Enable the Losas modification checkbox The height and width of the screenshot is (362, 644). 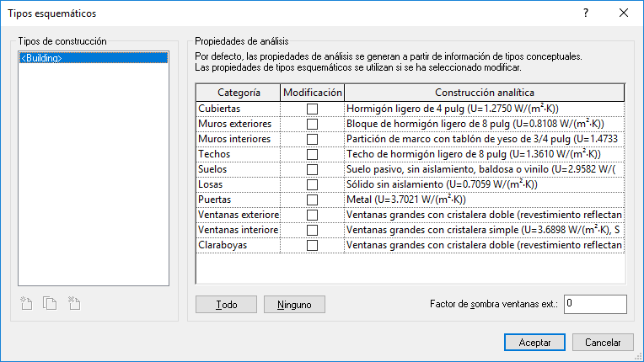click(312, 185)
